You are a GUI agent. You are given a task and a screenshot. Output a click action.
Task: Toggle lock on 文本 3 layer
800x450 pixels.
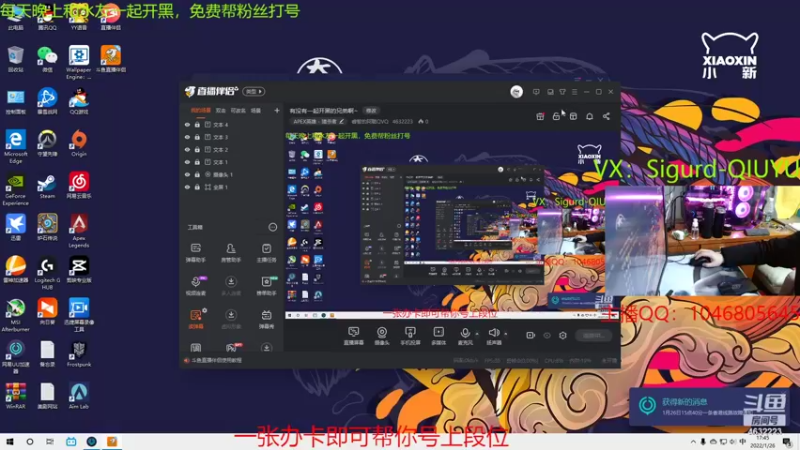click(197, 137)
